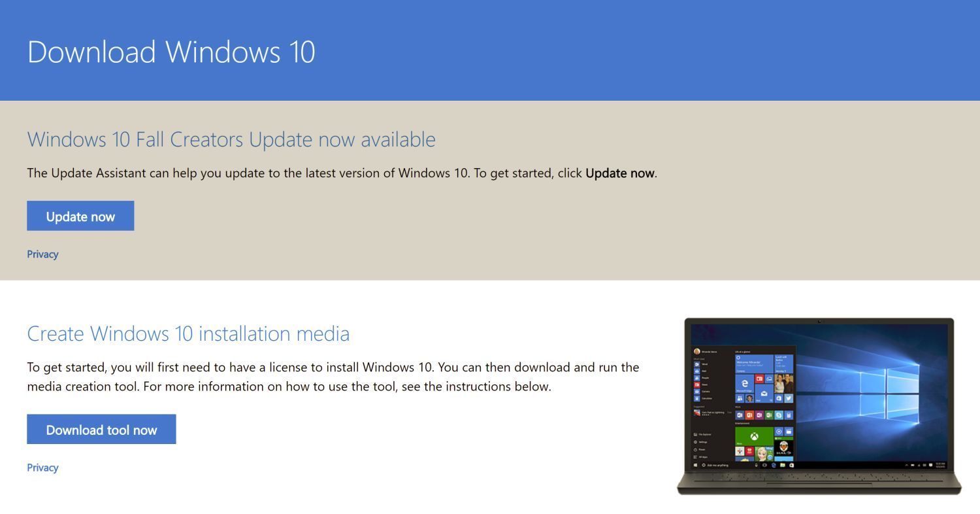The height and width of the screenshot is (514, 980).
Task: Click the "Create Windows 10 installation media" heading
Action: click(188, 334)
